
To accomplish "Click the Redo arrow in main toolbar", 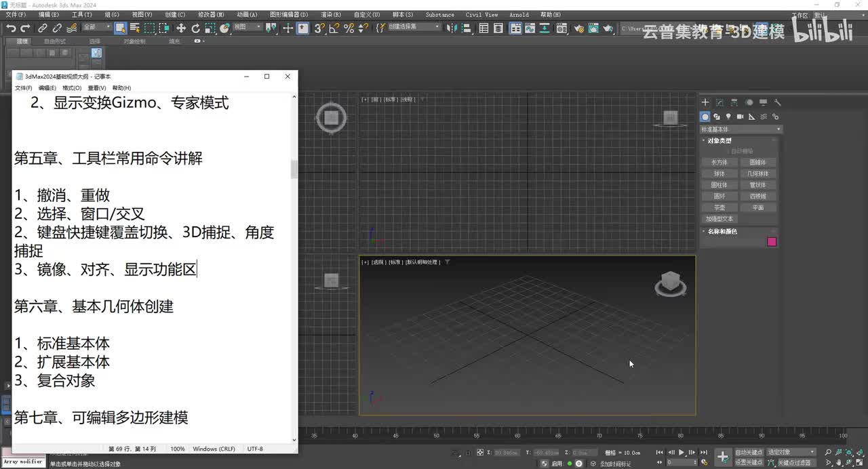I will (x=25, y=28).
